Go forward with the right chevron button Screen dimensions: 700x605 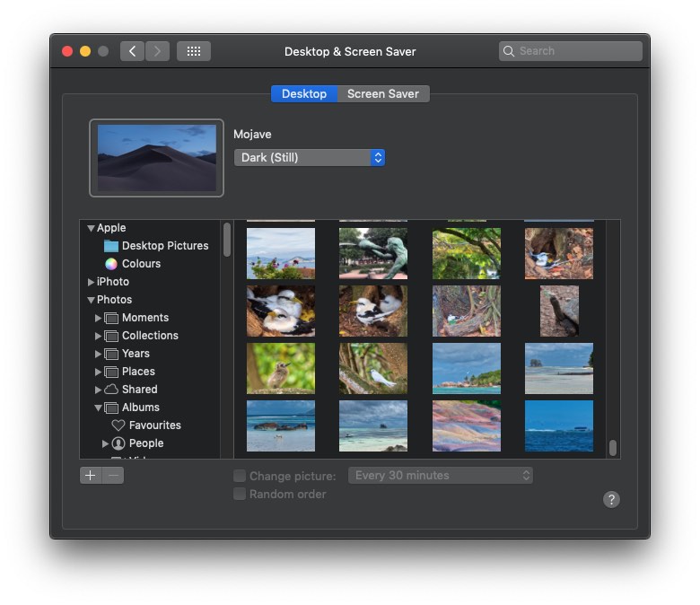[x=157, y=51]
